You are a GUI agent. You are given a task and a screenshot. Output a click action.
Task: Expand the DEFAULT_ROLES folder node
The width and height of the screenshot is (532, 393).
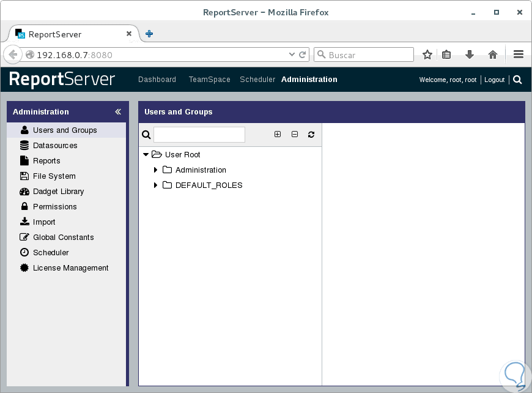click(x=155, y=185)
